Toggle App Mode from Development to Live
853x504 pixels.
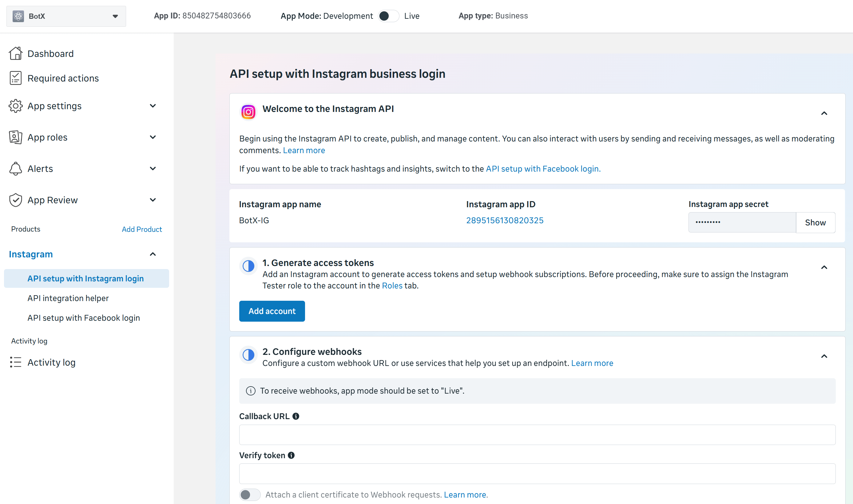[388, 16]
